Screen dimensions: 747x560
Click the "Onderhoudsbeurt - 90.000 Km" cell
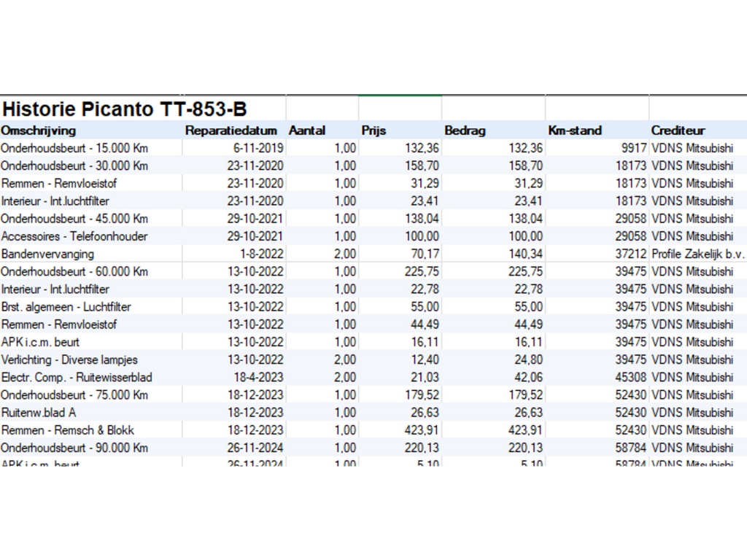coord(74,448)
